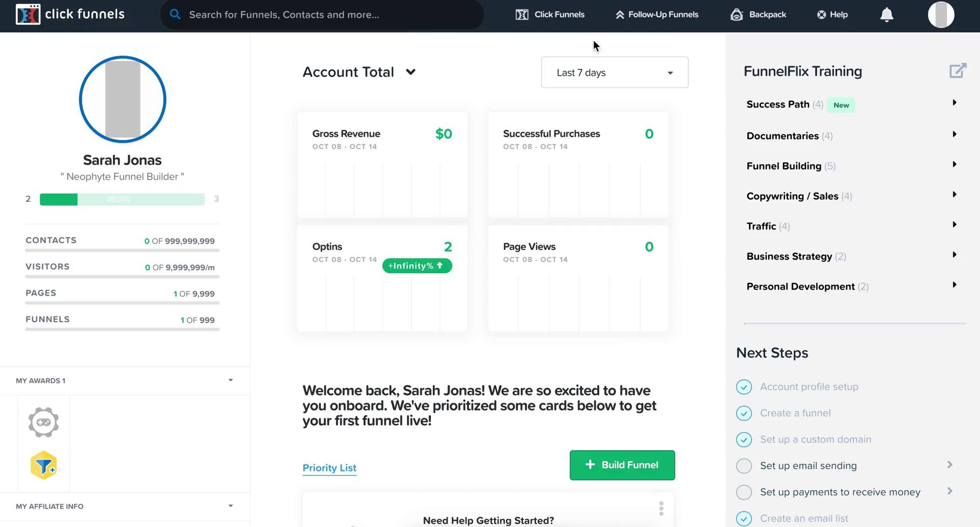Click the FunnelFlix external link icon

(958, 70)
